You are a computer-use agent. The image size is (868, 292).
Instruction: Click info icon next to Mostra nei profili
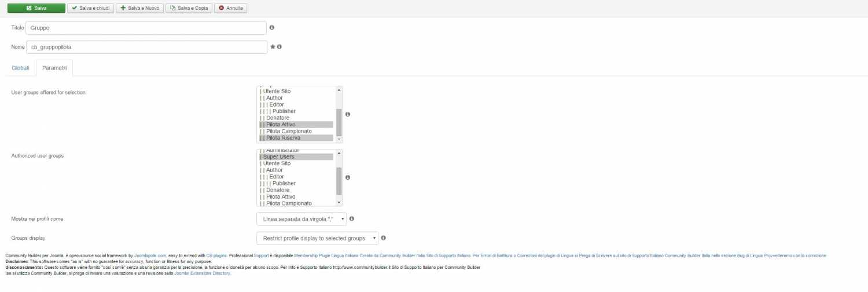tap(352, 219)
